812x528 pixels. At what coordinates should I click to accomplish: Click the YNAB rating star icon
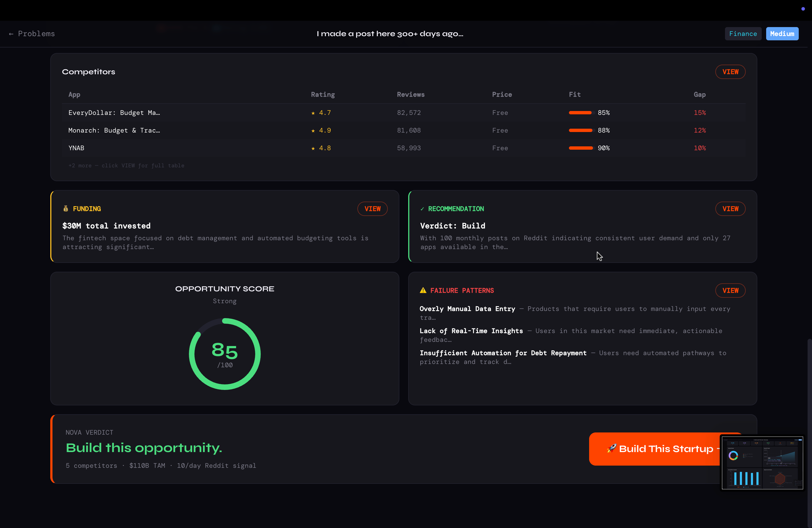(313, 148)
